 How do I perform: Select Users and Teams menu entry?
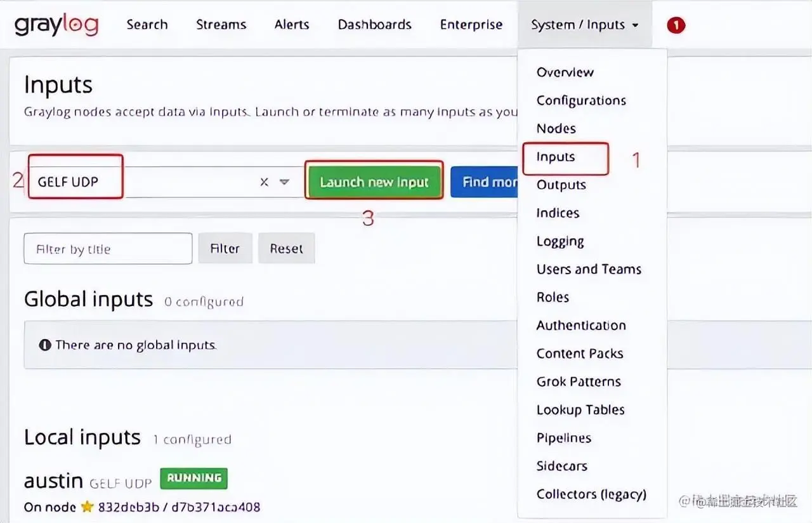tap(589, 269)
